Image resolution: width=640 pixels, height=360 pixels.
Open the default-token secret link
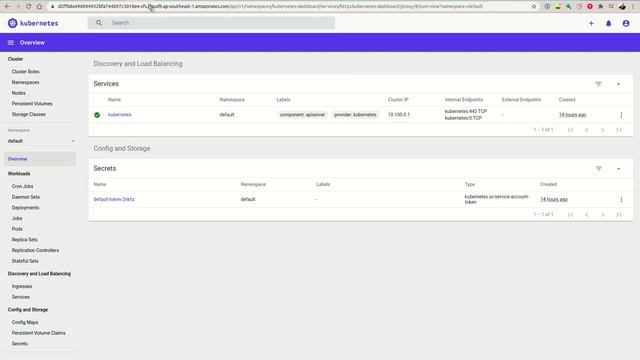[x=114, y=200]
